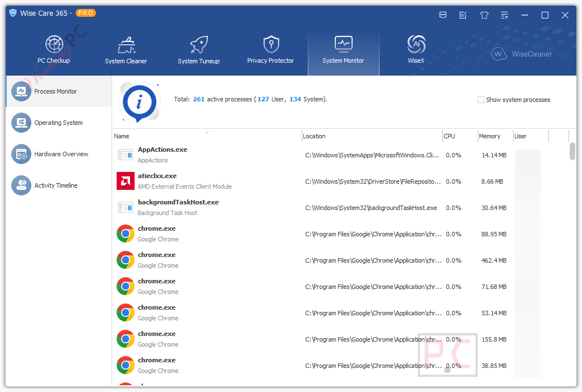Click the feedback chat icon in title bar
The image size is (582, 392).
click(443, 15)
